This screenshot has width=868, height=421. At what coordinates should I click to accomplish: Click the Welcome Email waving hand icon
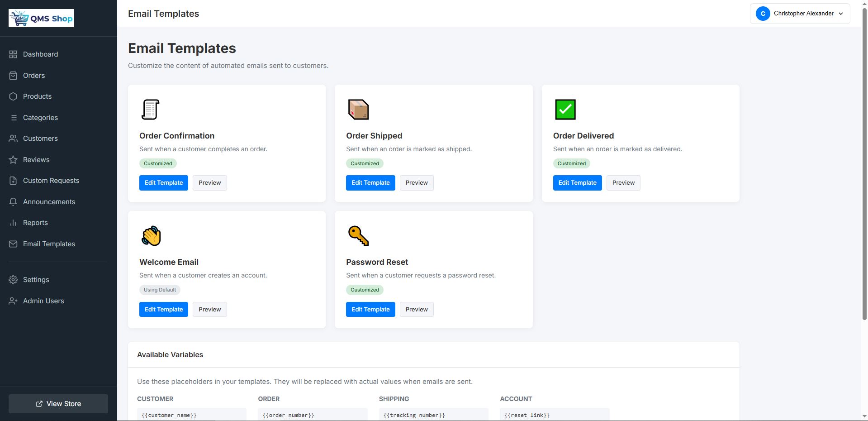pyautogui.click(x=151, y=236)
